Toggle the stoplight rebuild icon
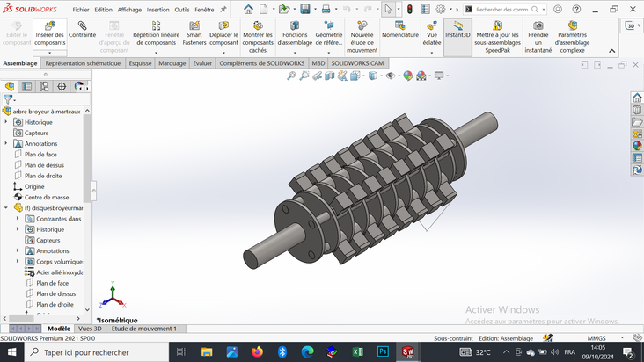 [409, 10]
